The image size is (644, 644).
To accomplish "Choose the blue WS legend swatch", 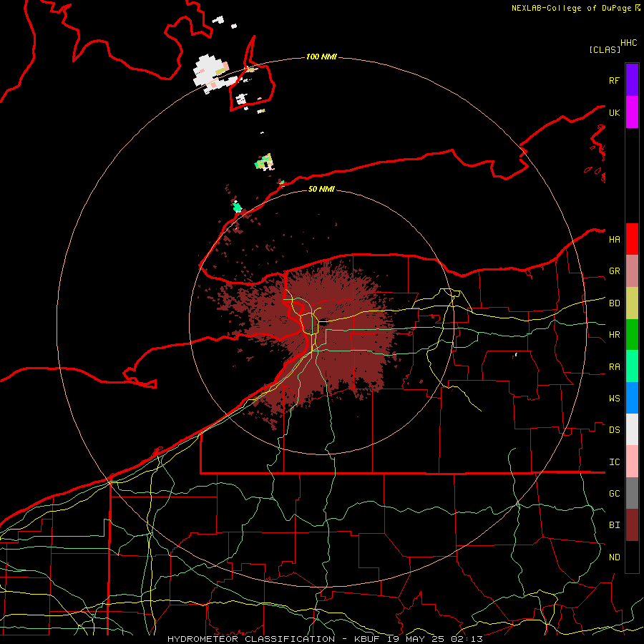I will click(632, 398).
